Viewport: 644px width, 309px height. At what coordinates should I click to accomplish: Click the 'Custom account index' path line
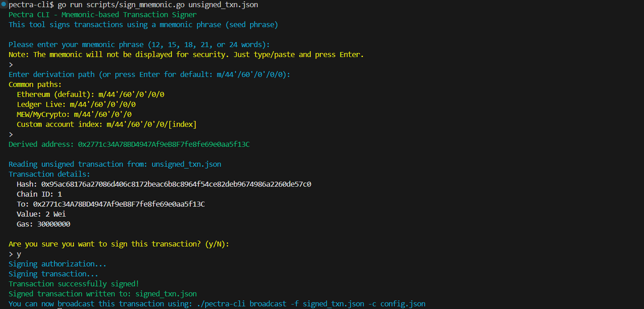point(107,124)
